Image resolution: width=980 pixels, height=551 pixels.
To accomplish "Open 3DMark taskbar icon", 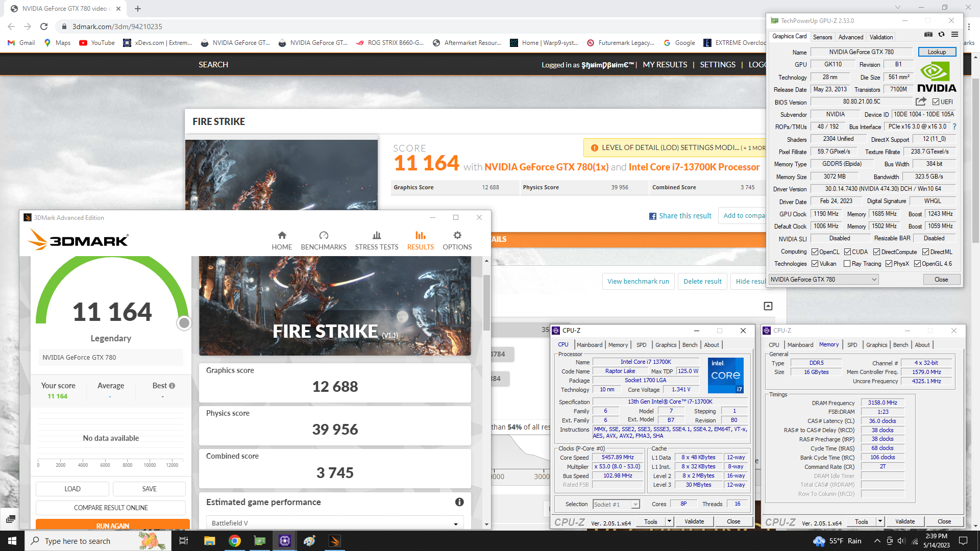I will [x=335, y=541].
